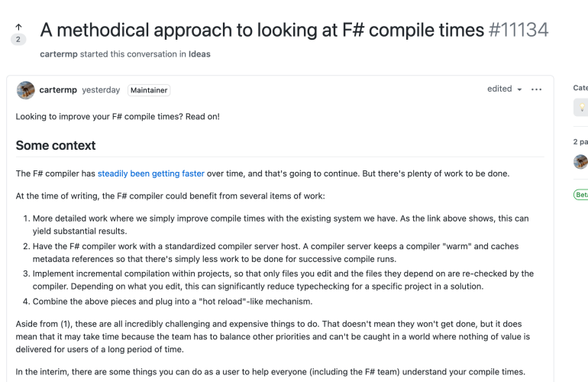Click the discussion number #11134
The height and width of the screenshot is (382, 588).
[519, 30]
